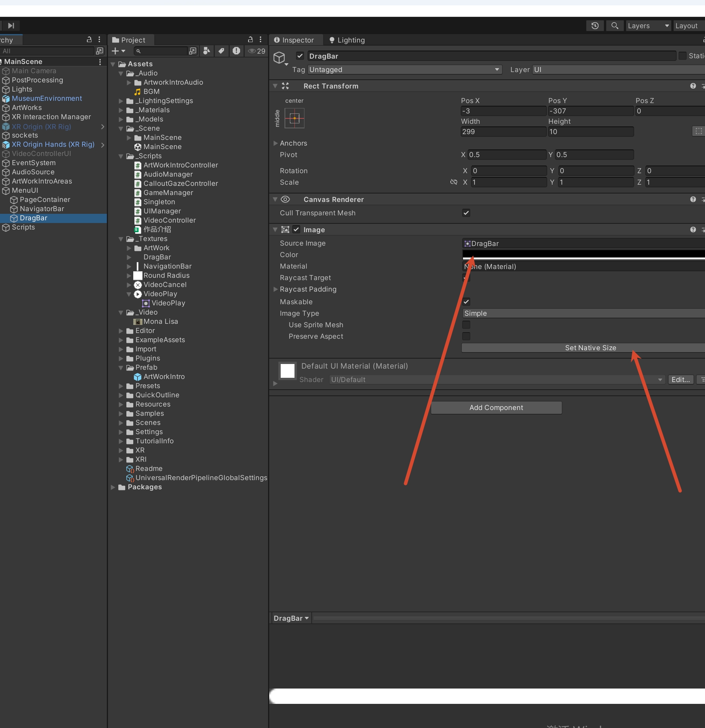
Task: Open the MainScene options kebab menu
Action: [100, 62]
